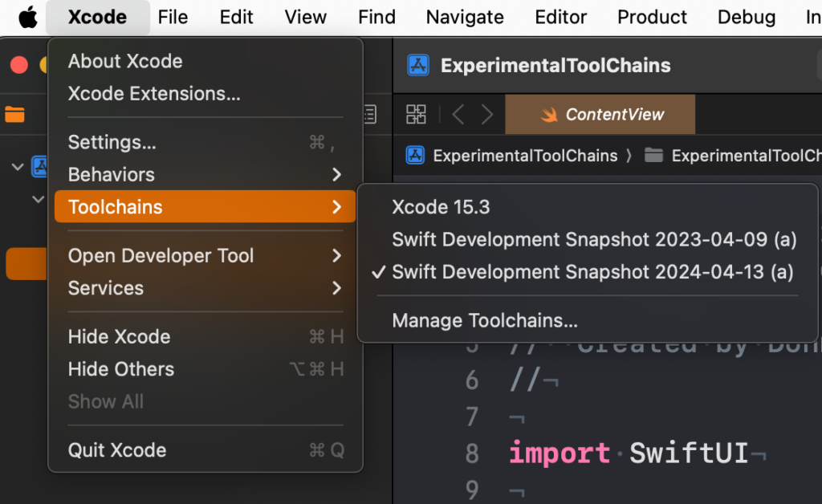This screenshot has width=822, height=504.
Task: Click the ExperimentalToolChains window title
Action: coord(555,66)
